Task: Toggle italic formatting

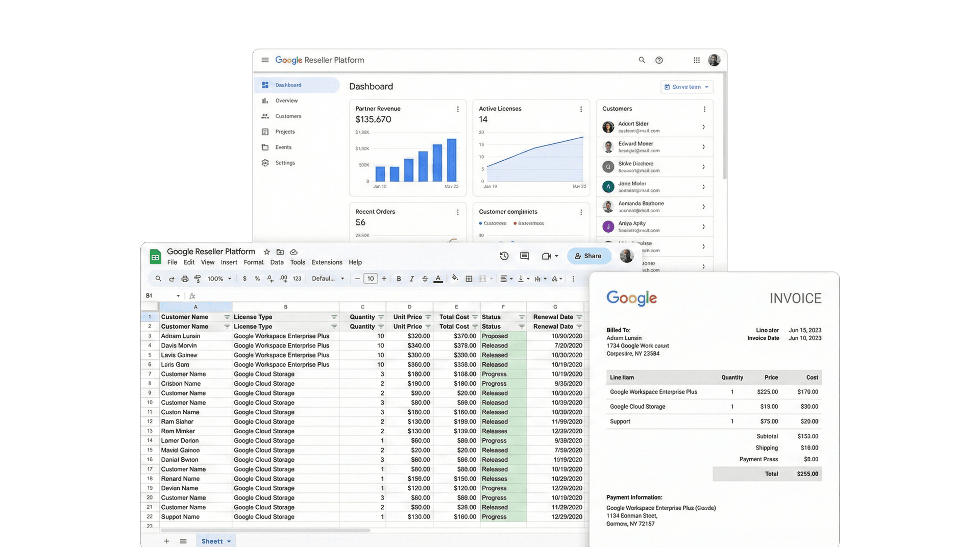Action: pyautogui.click(x=411, y=279)
